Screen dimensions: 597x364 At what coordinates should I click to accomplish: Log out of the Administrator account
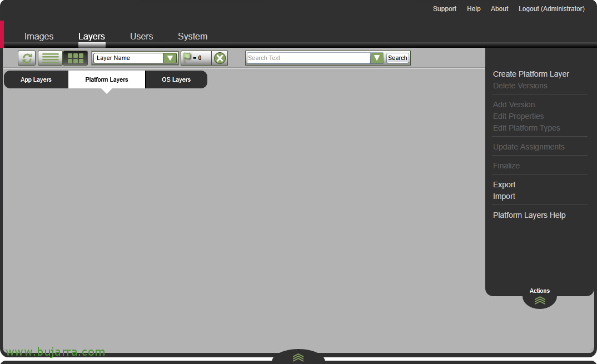coord(551,9)
